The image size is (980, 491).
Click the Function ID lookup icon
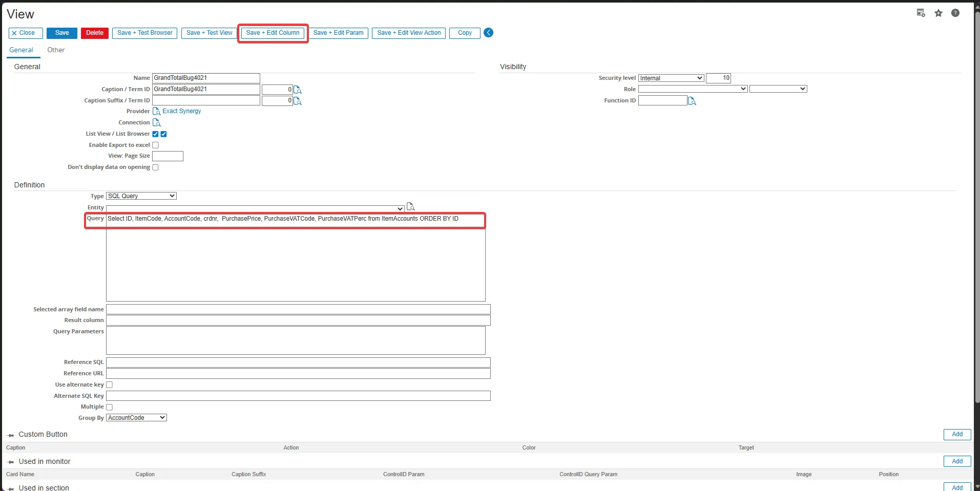click(x=692, y=101)
